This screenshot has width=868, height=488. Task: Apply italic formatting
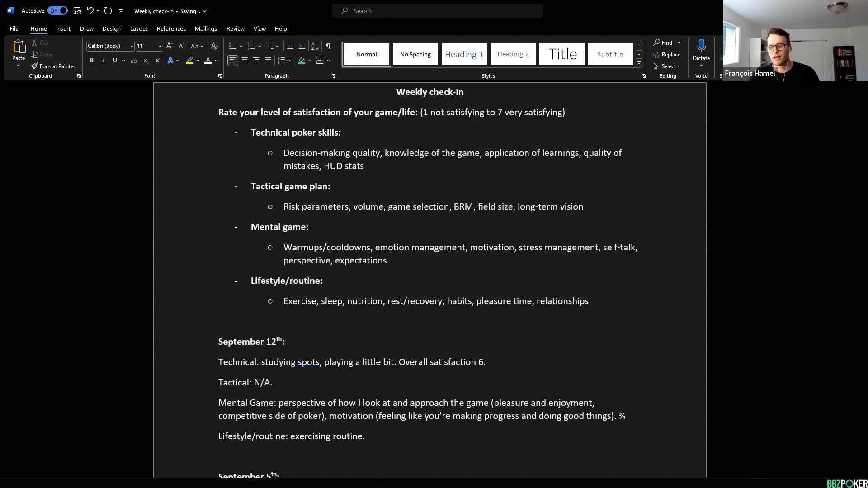click(103, 60)
